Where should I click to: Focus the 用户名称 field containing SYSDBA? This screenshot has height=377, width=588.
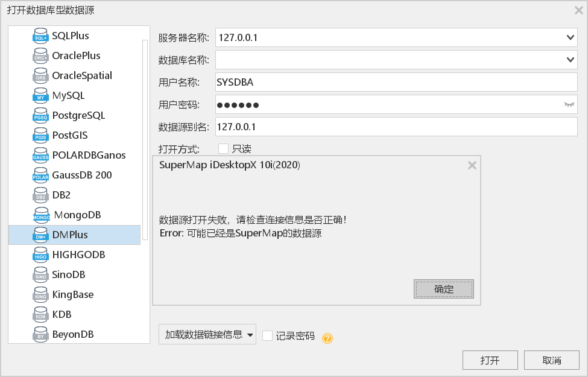click(x=396, y=82)
